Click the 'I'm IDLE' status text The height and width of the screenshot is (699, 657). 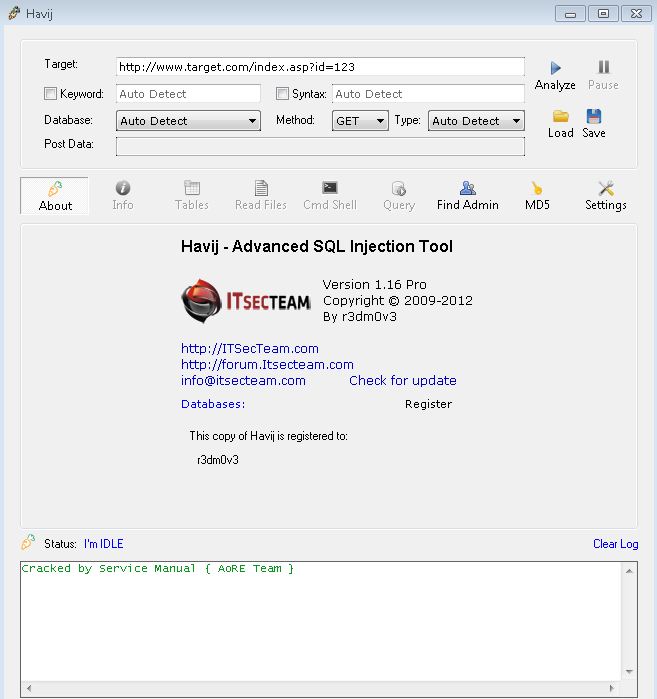[103, 544]
